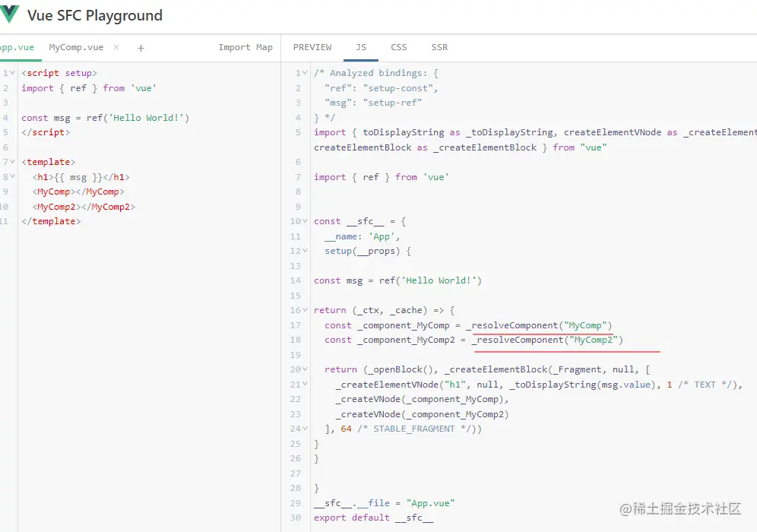Image resolution: width=757 pixels, height=532 pixels.
Task: Fold Analyzed bindings comment at output line 1
Action: pyautogui.click(x=305, y=73)
